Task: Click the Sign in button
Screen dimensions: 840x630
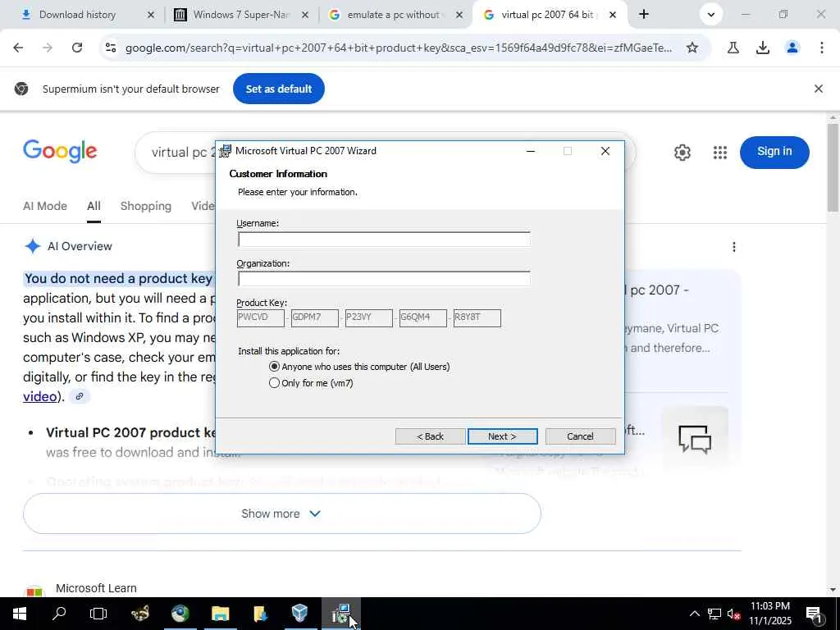Action: coord(774,152)
